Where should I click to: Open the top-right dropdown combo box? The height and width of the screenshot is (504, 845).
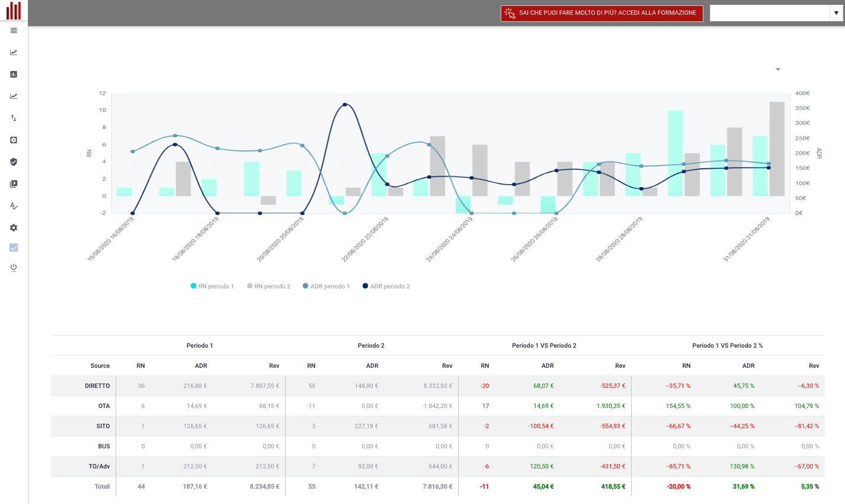point(776,13)
